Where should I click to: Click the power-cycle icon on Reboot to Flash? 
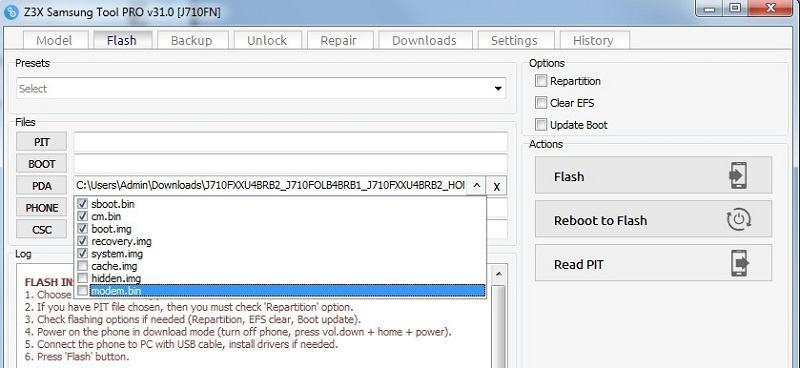[738, 220]
